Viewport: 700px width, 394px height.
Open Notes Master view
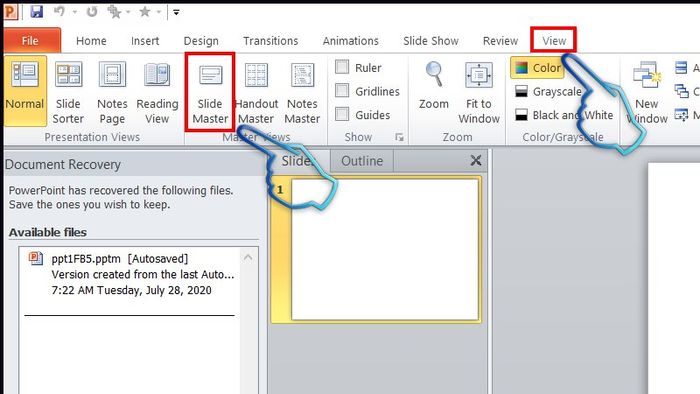[x=302, y=93]
